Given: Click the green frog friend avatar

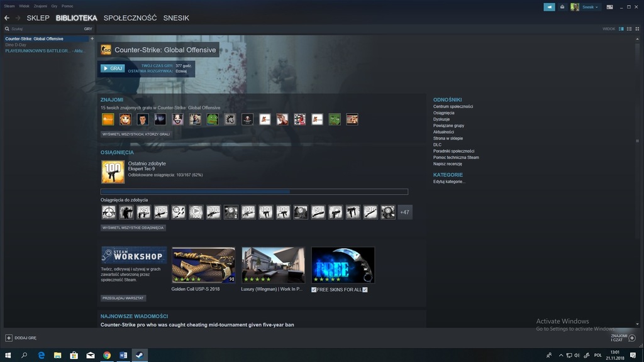Looking at the screenshot, I should tap(213, 119).
